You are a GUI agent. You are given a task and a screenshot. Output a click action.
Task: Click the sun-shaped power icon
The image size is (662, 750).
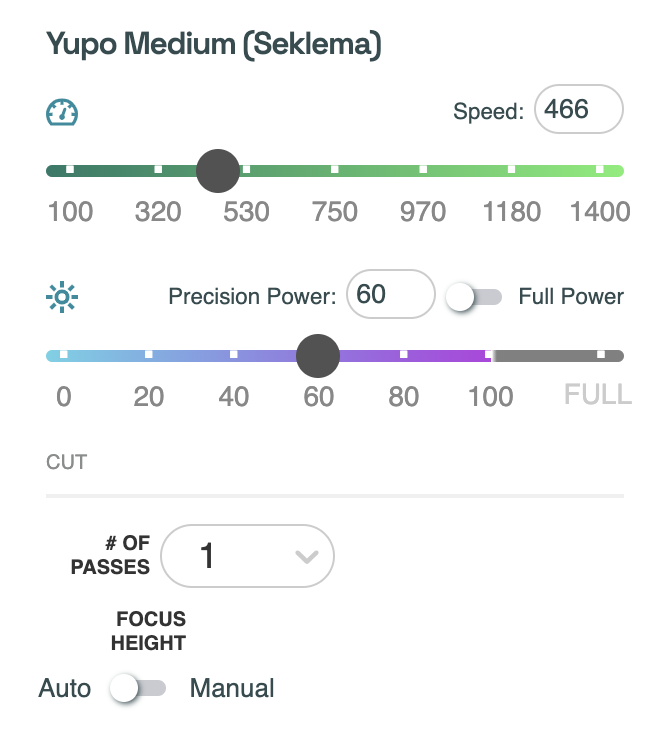(x=62, y=297)
